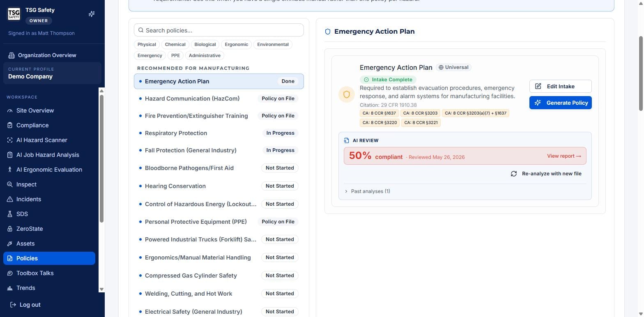
Task: Click the pencil icon on Edit Intake
Action: (x=538, y=86)
